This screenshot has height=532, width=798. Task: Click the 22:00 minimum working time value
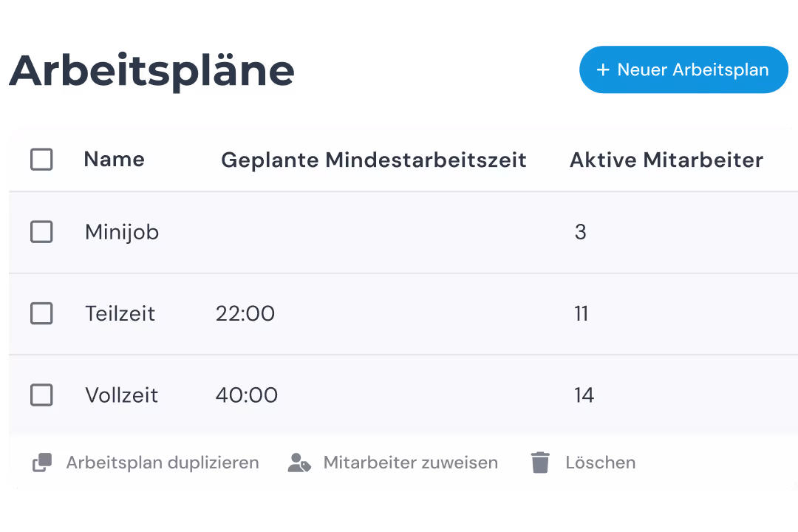[x=245, y=313]
